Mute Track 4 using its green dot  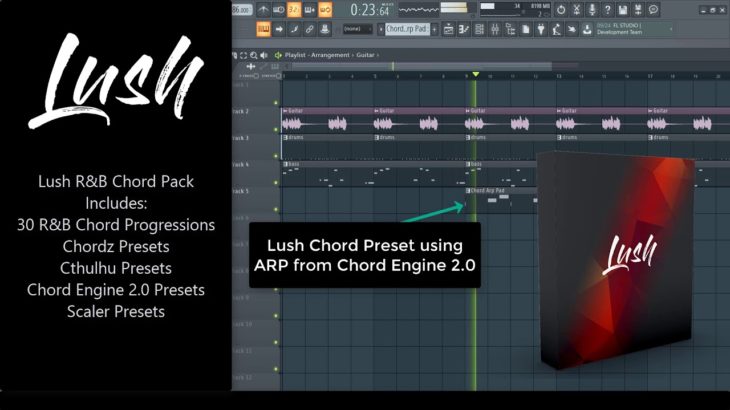(276, 182)
